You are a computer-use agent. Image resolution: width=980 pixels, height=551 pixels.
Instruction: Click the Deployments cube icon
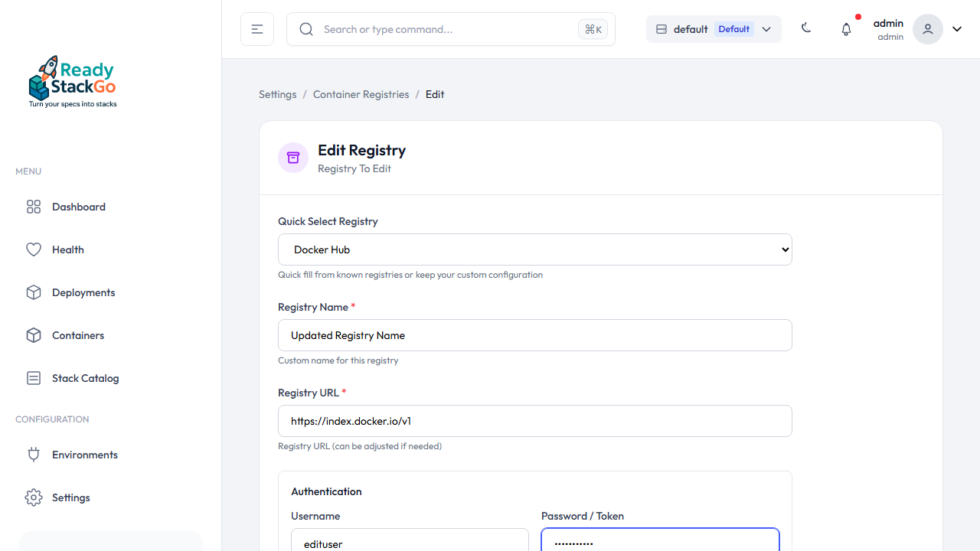(34, 292)
